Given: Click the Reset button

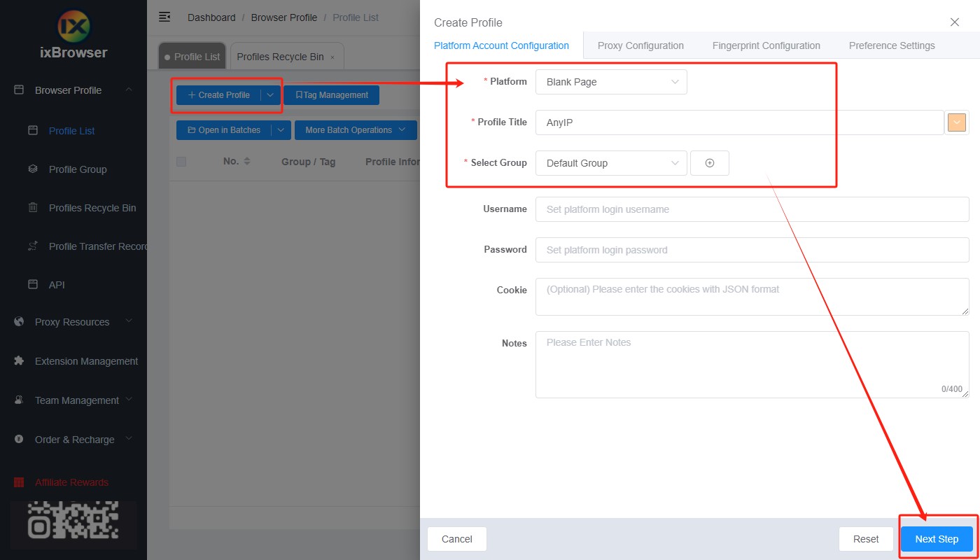Looking at the screenshot, I should tap(866, 539).
